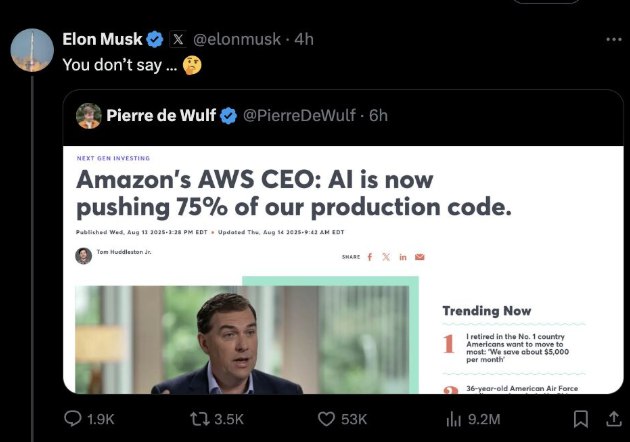630x442 pixels.
Task: Open the 4h post timestamp
Action: pyautogui.click(x=303, y=39)
